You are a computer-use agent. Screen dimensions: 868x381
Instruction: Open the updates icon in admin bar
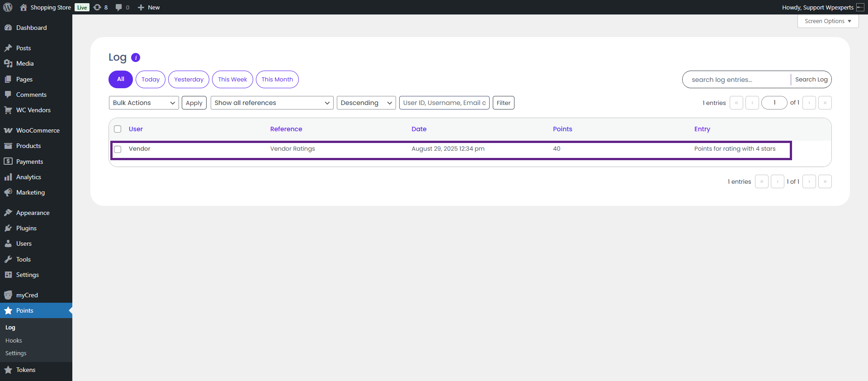click(98, 7)
